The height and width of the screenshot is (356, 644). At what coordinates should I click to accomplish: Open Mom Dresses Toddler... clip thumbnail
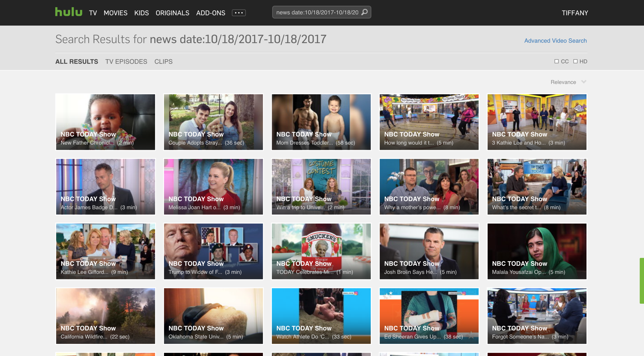coord(321,122)
